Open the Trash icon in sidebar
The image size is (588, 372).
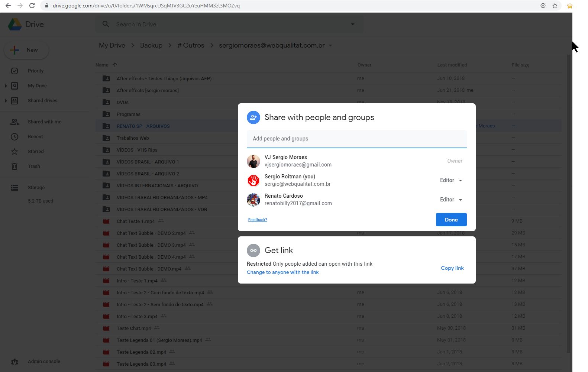14,166
